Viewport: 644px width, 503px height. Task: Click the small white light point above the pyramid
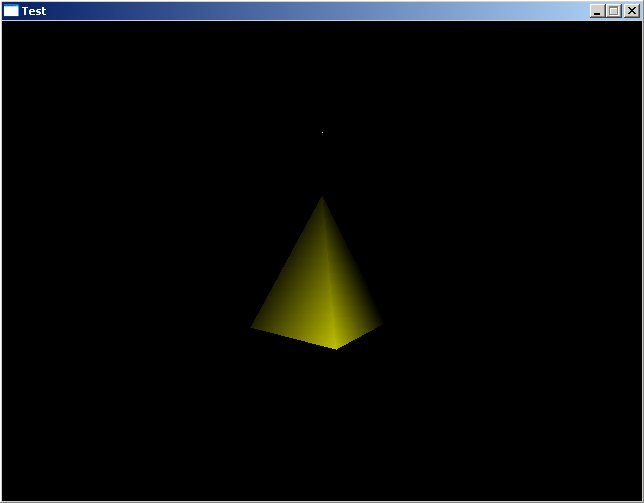[322, 132]
